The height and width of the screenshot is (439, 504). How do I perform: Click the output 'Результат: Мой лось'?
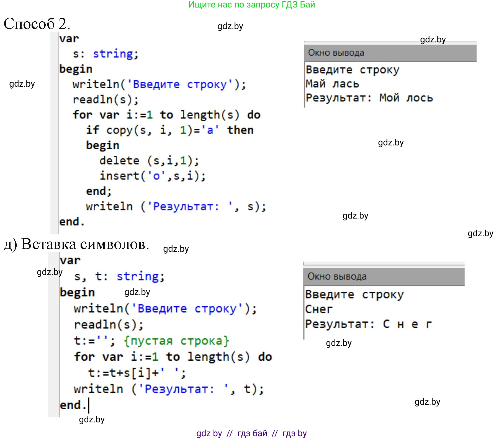coord(369,98)
